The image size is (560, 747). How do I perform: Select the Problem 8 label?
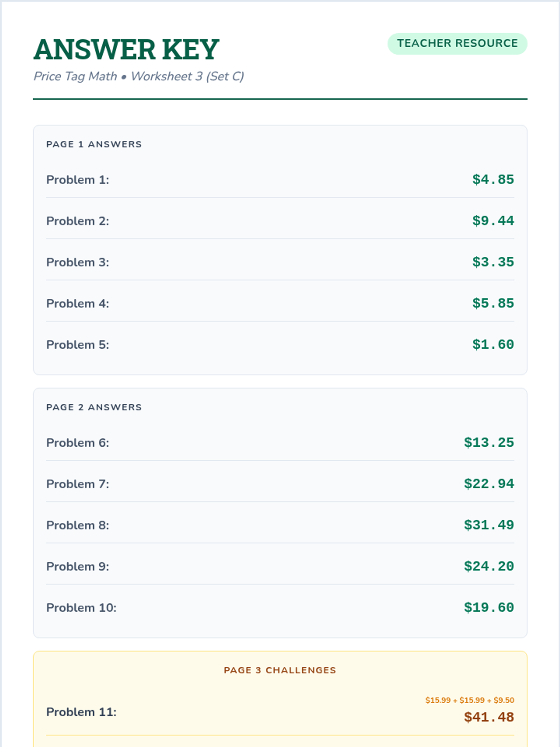[x=77, y=525]
